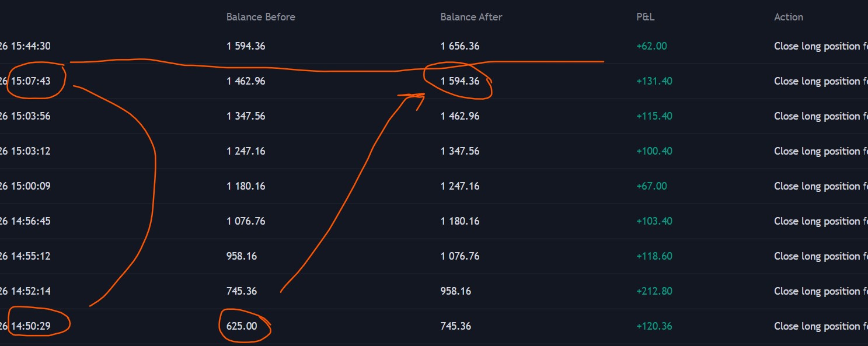Click the +62.00 P&L value
Screen dimensions: 868x346
tap(651, 46)
